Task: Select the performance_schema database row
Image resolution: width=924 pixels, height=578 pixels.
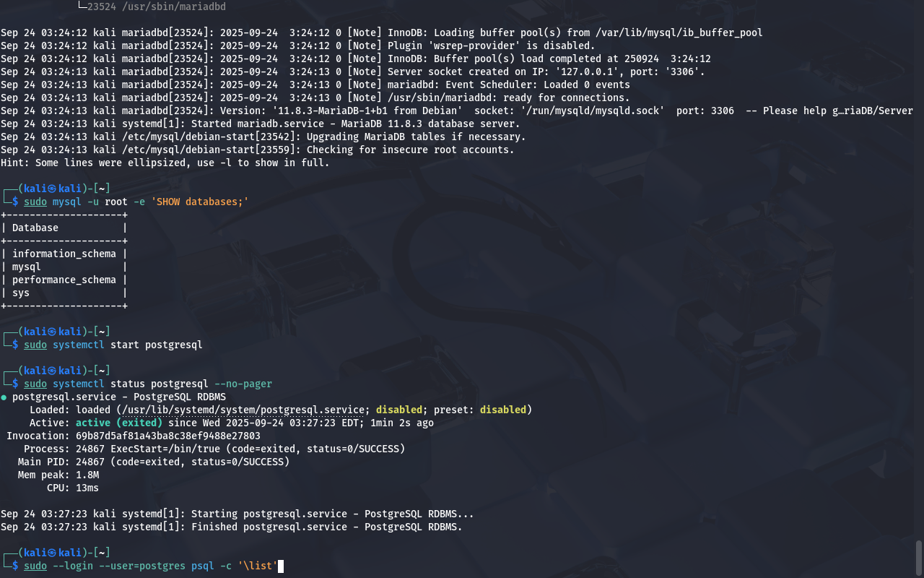Action: pyautogui.click(x=64, y=280)
